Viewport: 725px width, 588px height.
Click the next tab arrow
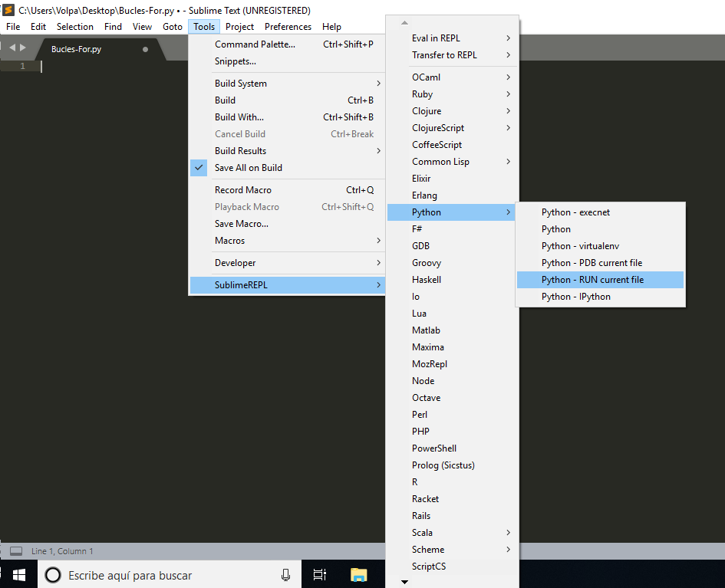click(x=23, y=48)
